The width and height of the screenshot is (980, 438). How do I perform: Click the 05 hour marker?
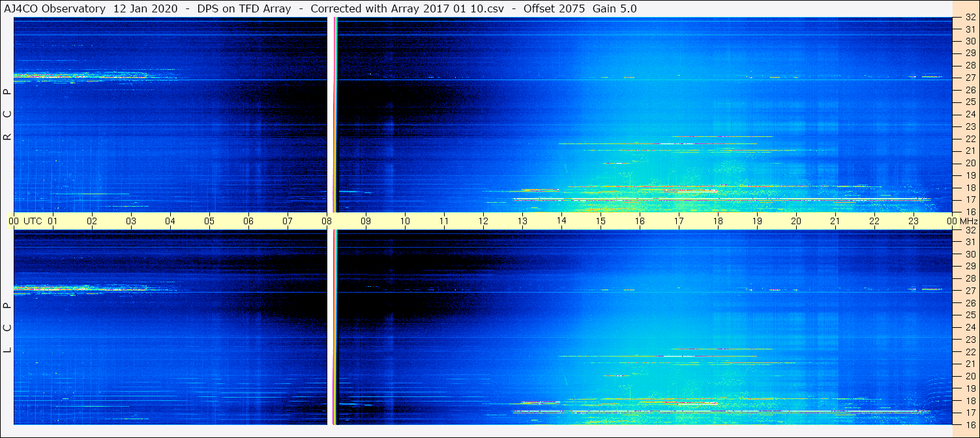(209, 221)
